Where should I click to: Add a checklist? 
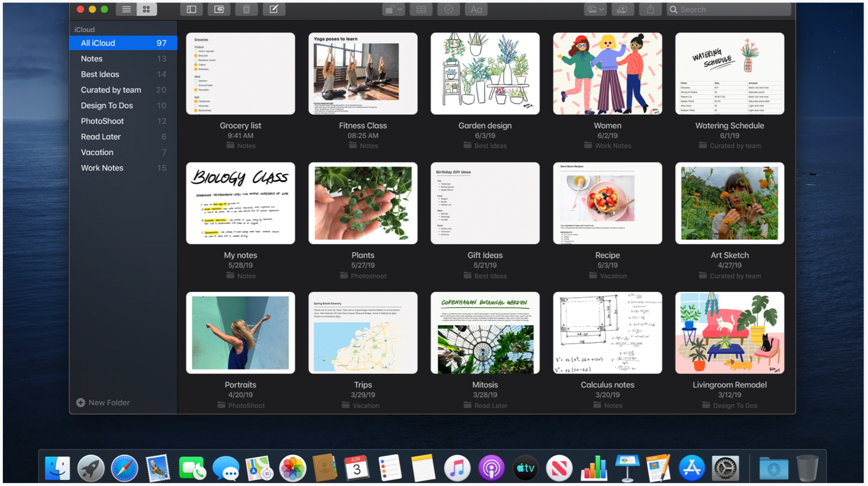coord(448,9)
